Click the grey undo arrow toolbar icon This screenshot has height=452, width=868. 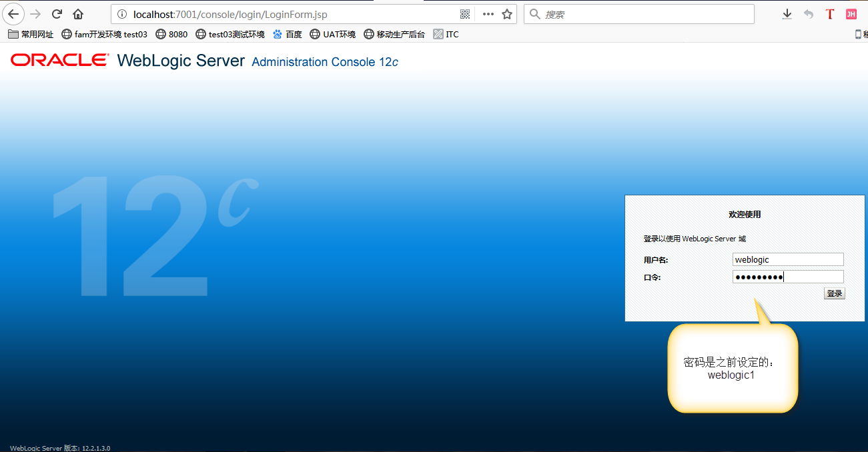click(809, 14)
